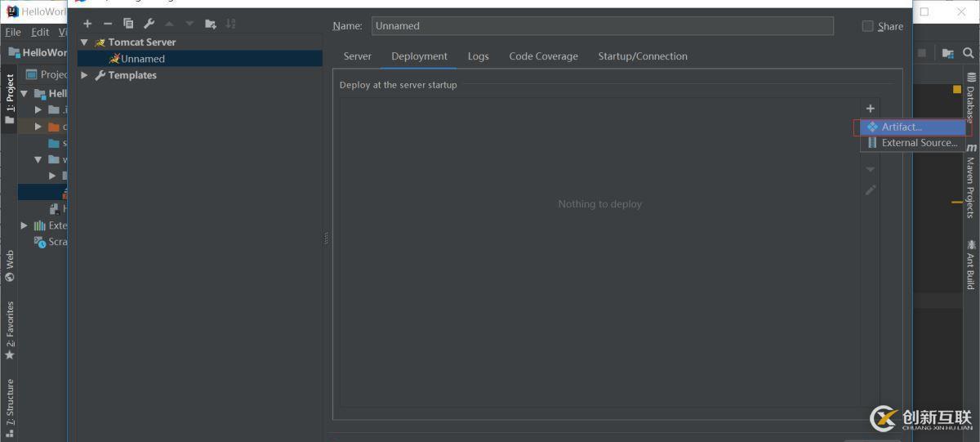Click the deployment plus add icon
Viewport: 980px width, 442px height.
click(x=871, y=108)
